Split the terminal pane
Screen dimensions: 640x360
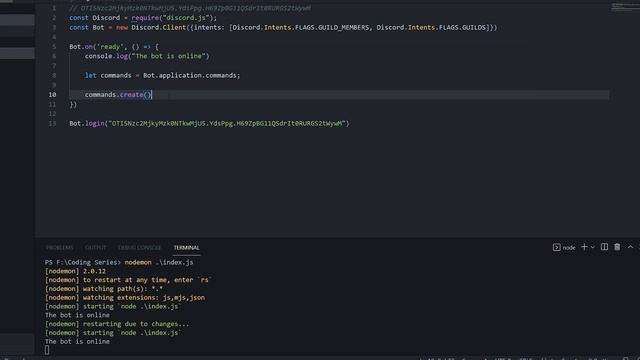pos(604,247)
